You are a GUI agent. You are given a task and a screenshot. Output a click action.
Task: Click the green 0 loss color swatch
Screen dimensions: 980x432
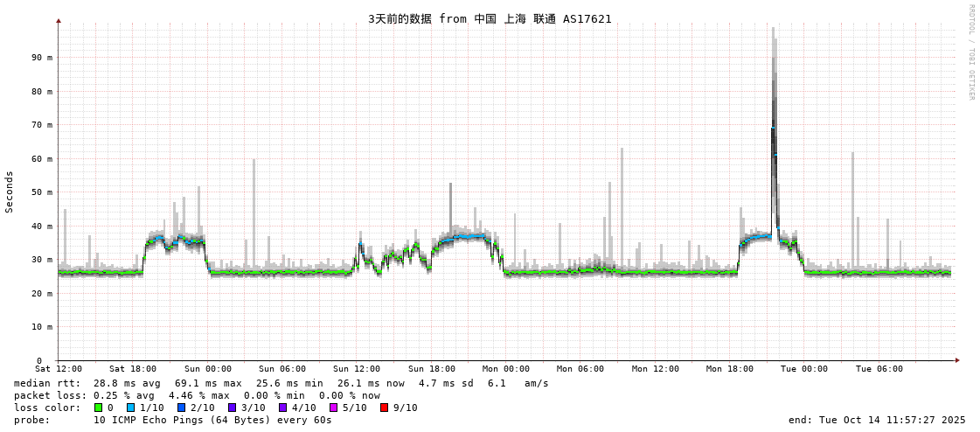click(99, 408)
